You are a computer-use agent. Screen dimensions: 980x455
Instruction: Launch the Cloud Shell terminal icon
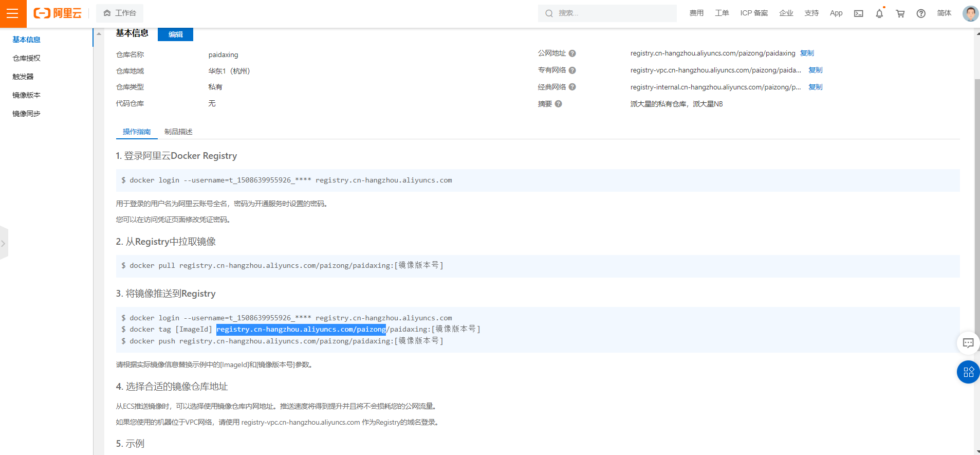coord(859,13)
